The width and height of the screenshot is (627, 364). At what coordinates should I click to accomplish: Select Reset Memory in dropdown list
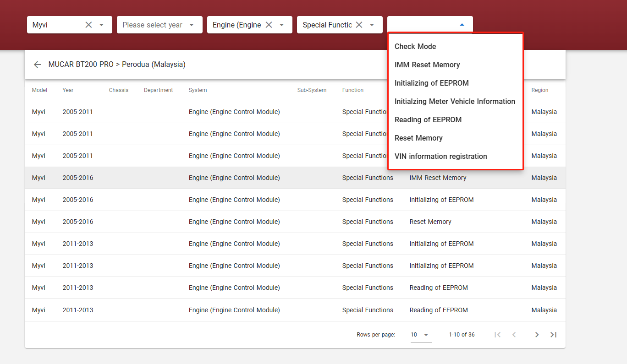click(456, 138)
